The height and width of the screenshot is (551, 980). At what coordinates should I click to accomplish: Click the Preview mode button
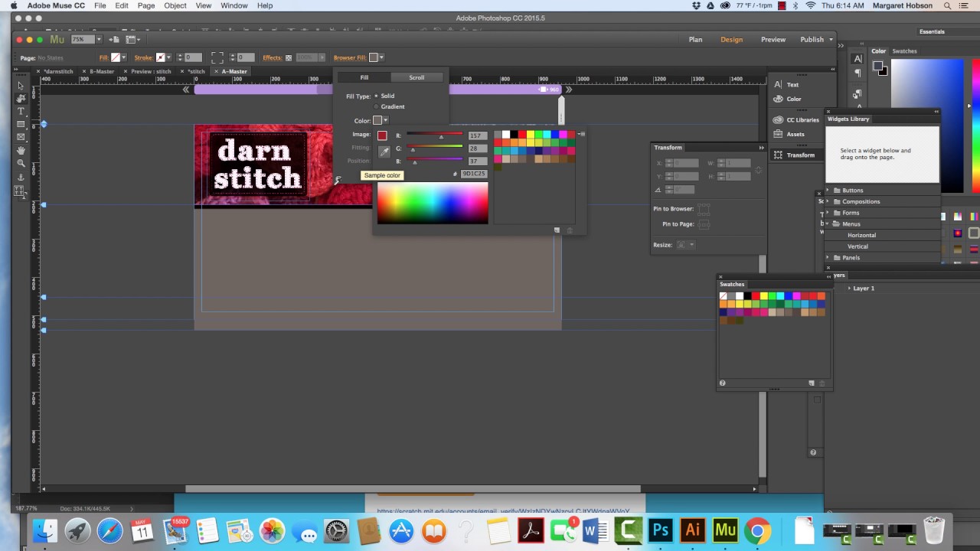click(773, 40)
